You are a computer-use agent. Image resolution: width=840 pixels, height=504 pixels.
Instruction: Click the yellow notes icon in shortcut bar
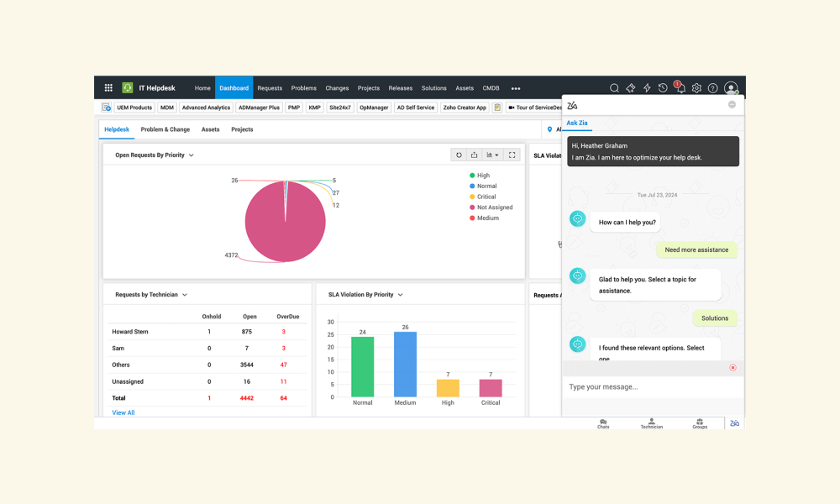tap(497, 108)
